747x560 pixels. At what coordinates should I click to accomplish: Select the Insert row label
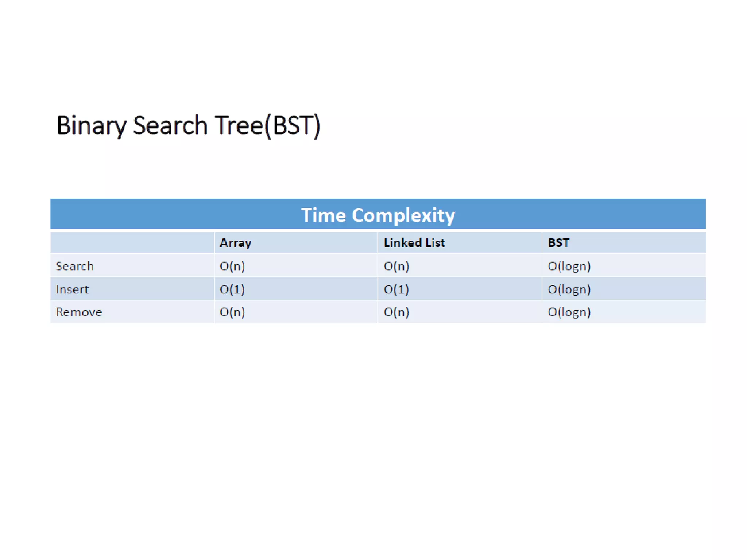tap(72, 289)
